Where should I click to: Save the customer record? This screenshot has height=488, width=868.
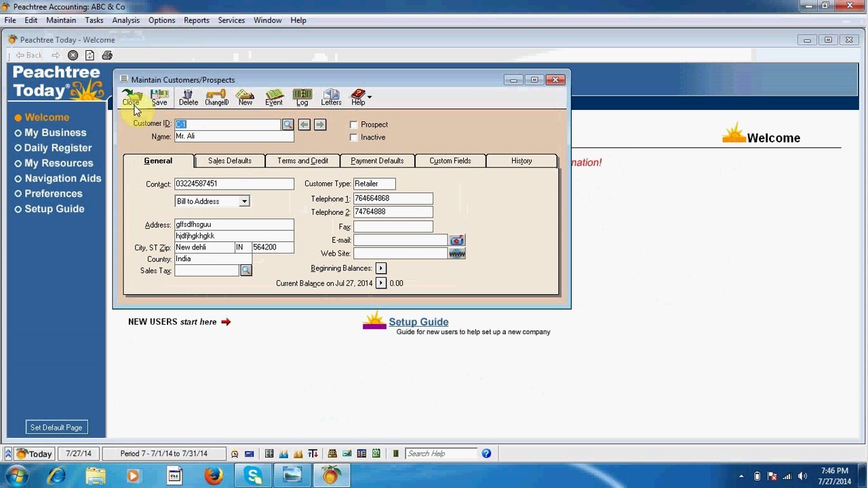click(159, 98)
